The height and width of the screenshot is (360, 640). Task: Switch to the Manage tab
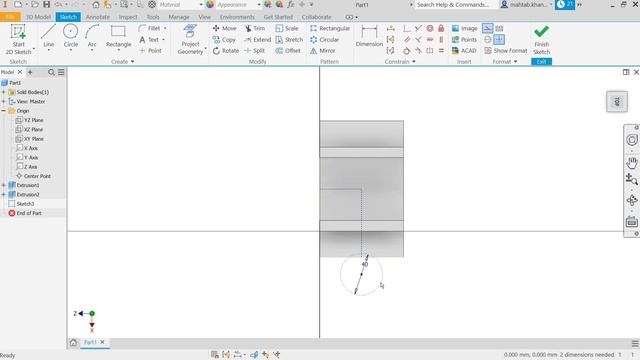click(179, 17)
